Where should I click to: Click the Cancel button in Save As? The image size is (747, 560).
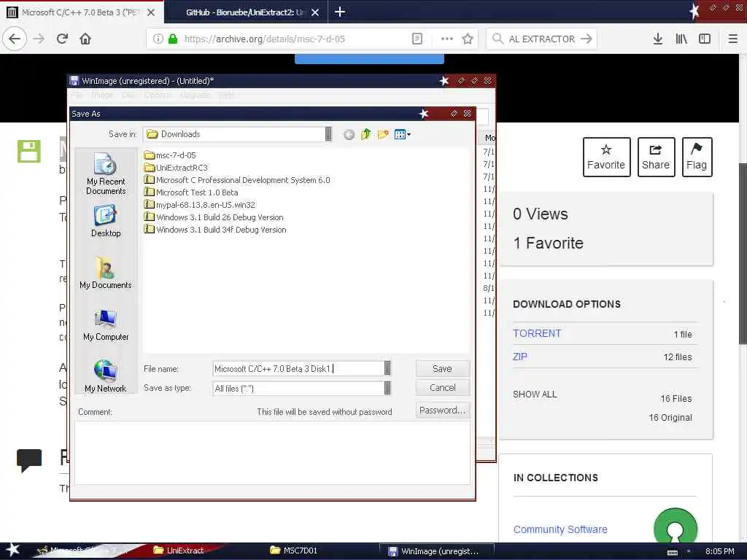442,388
